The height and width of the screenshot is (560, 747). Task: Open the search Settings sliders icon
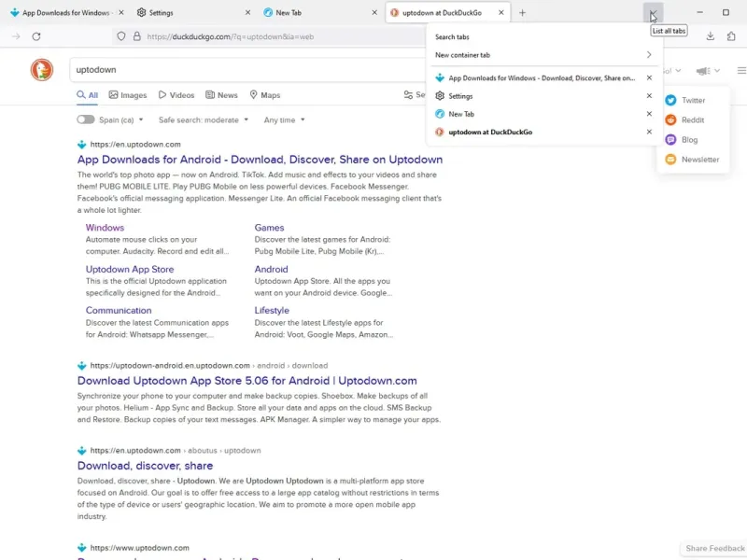pyautogui.click(x=408, y=95)
